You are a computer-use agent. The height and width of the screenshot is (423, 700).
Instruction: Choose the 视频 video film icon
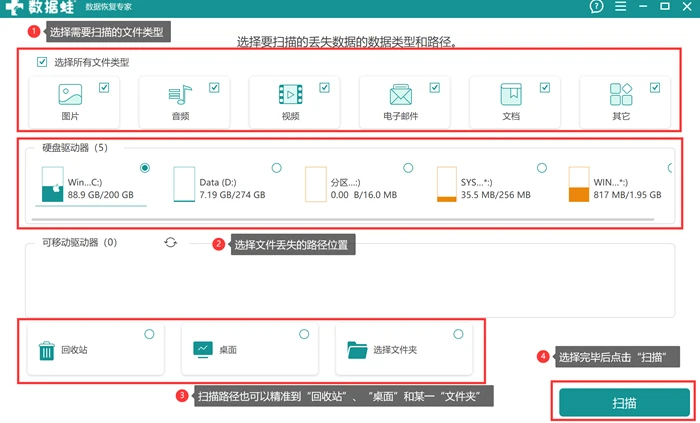[291, 95]
